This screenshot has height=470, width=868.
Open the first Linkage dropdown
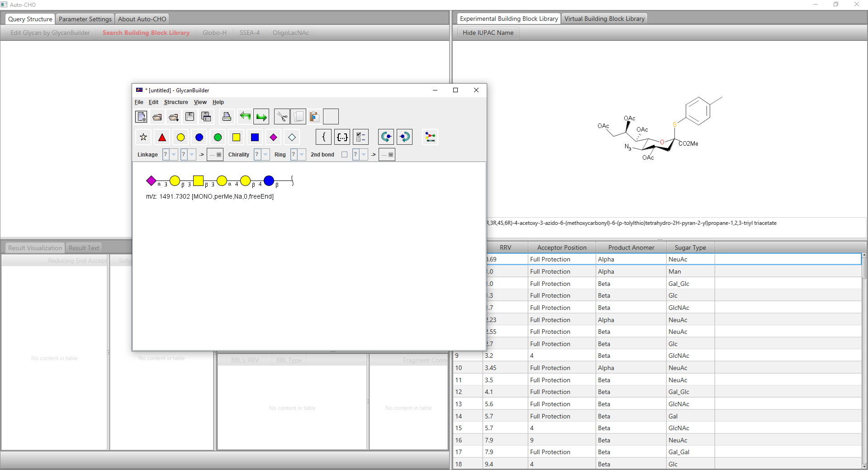174,155
